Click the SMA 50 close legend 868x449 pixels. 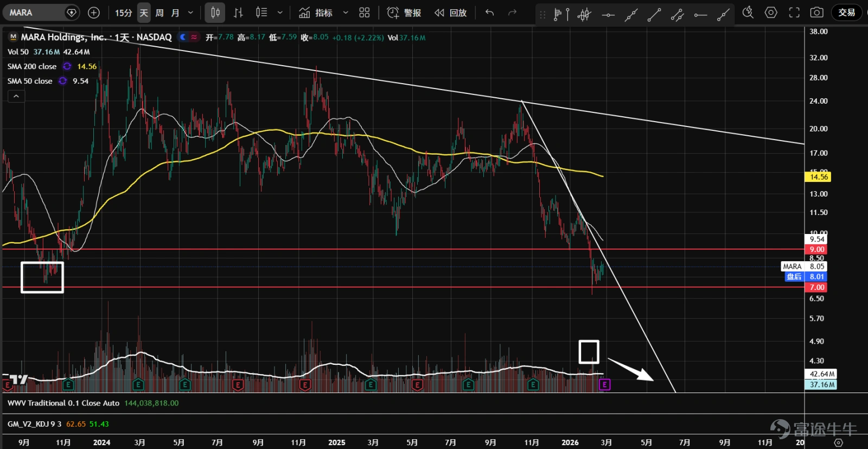point(30,81)
